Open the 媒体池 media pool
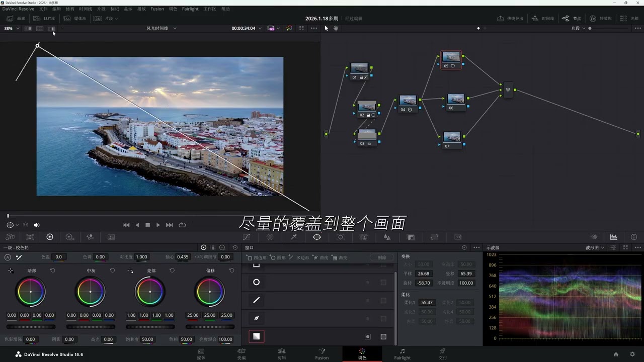 [75, 19]
